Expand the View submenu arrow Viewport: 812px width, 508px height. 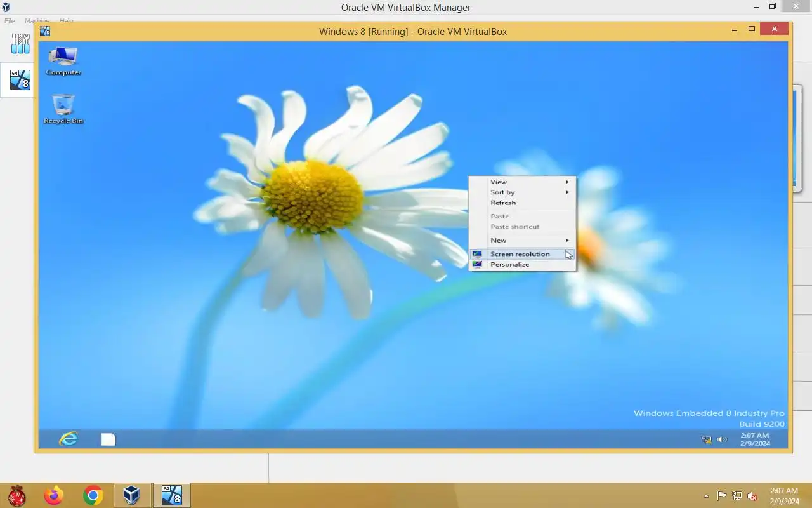(568, 182)
